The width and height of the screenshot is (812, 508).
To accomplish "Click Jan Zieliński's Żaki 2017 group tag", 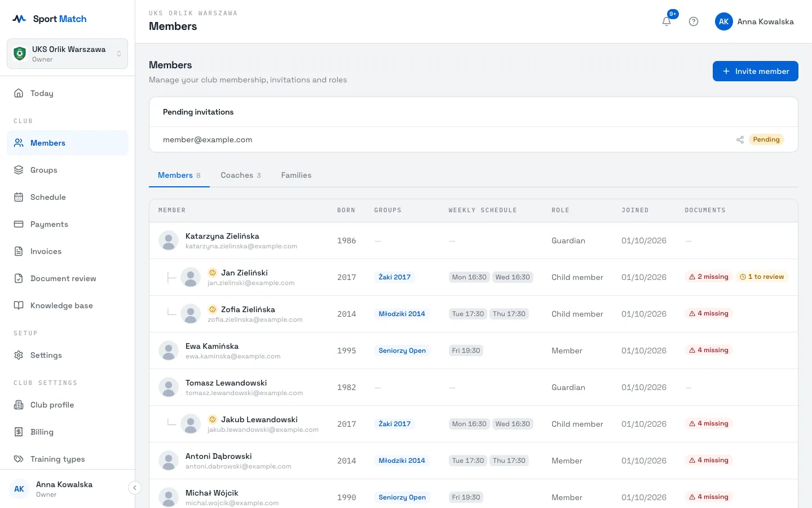I will tap(395, 277).
